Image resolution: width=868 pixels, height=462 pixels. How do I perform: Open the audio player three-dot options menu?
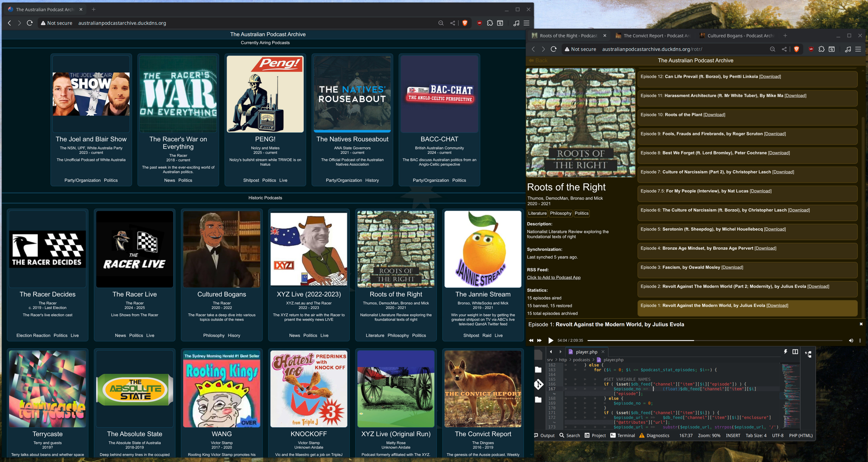(860, 340)
